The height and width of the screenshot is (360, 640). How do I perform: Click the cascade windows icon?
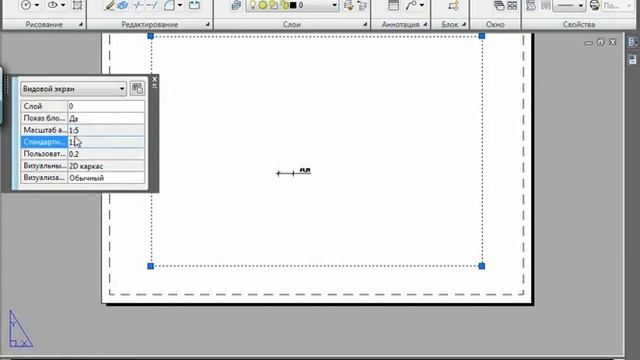[499, 5]
